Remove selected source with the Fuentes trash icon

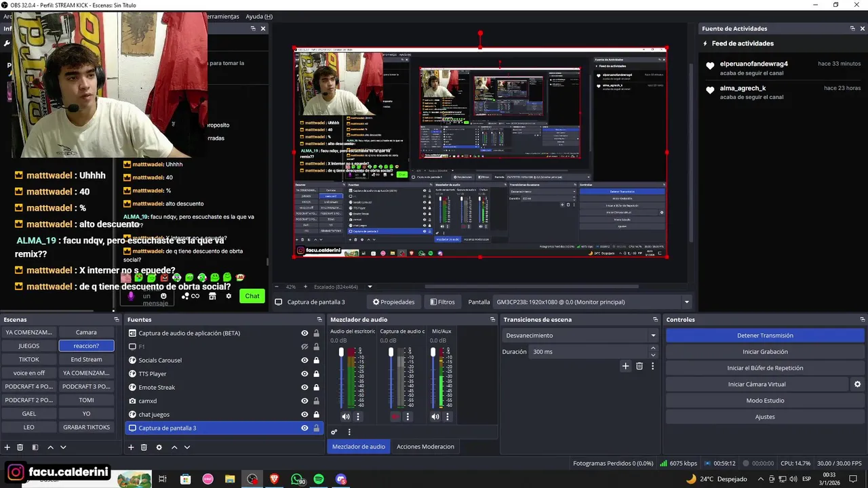pos(144,447)
